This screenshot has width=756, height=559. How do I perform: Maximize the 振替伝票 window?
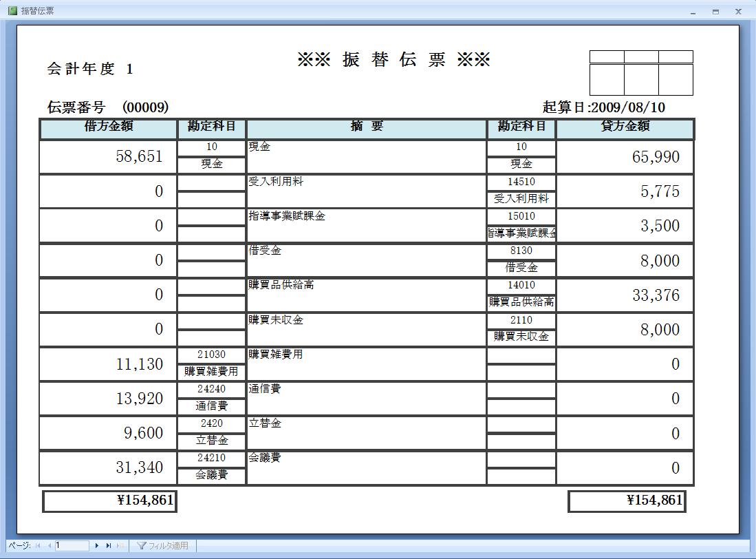pos(715,12)
